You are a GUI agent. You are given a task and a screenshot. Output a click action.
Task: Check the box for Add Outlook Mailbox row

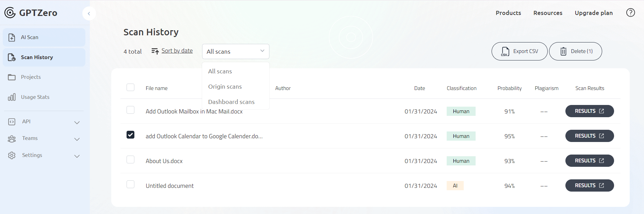pyautogui.click(x=130, y=110)
